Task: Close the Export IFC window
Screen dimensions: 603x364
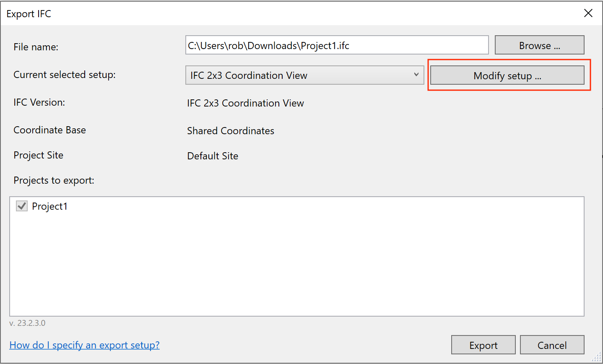Action: [588, 13]
